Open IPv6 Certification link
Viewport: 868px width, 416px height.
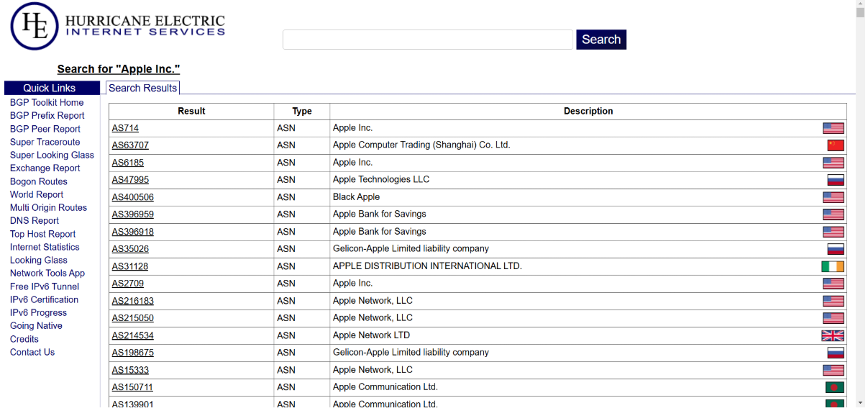(x=44, y=299)
